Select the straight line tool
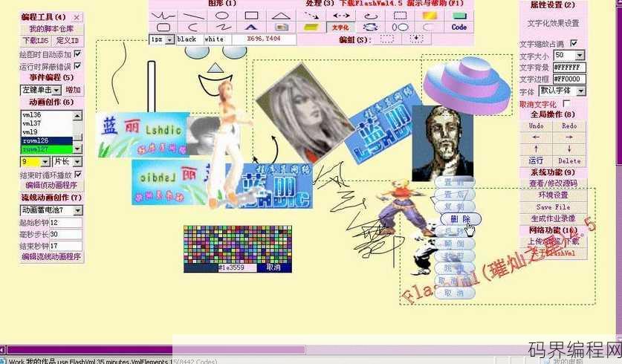The image size is (622, 364). point(192,16)
